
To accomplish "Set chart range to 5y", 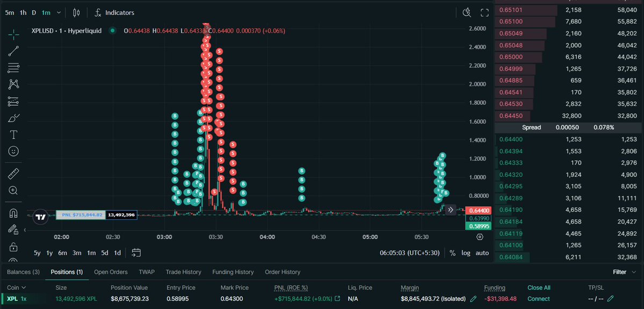I will click(x=38, y=253).
